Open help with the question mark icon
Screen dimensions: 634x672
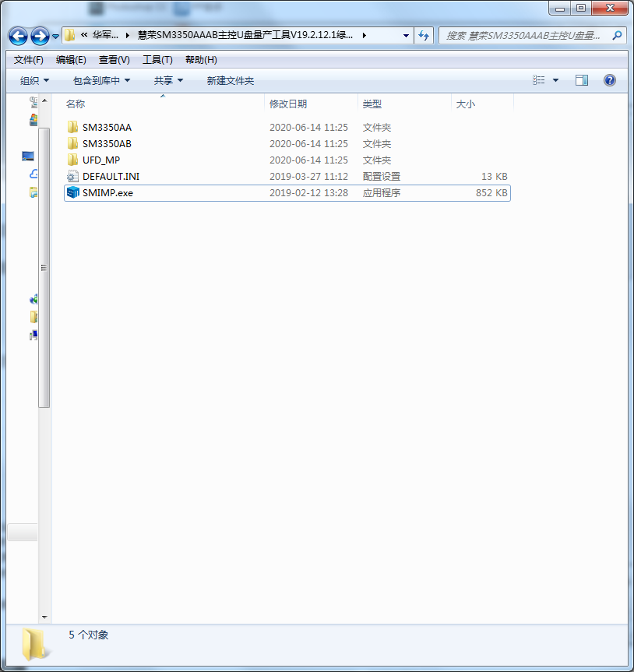tap(610, 80)
